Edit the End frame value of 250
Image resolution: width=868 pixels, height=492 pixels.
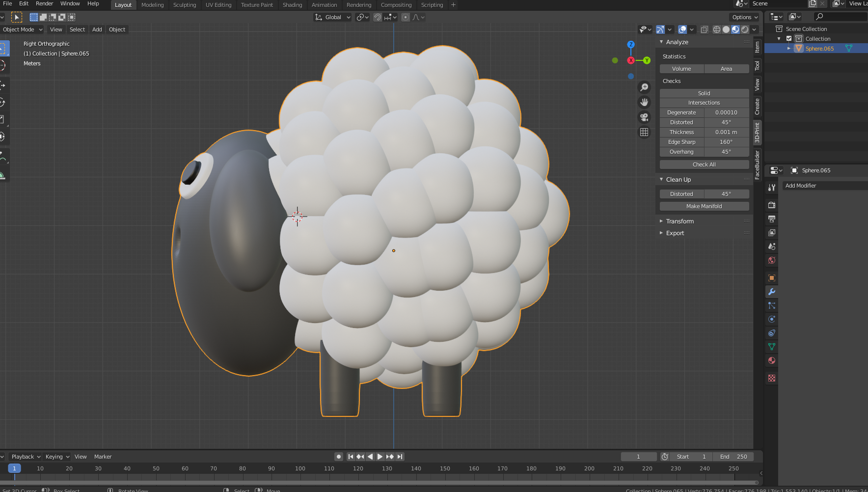pyautogui.click(x=733, y=456)
